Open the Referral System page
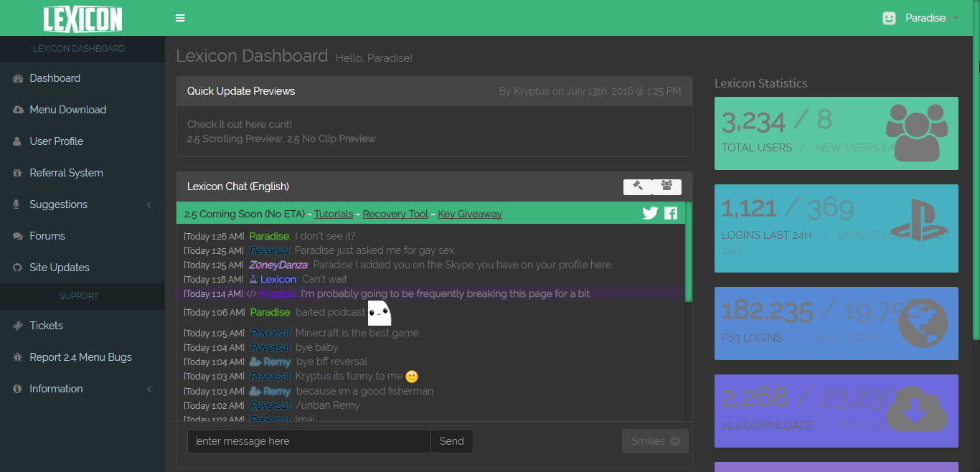This screenshot has width=980, height=472. pos(83,173)
